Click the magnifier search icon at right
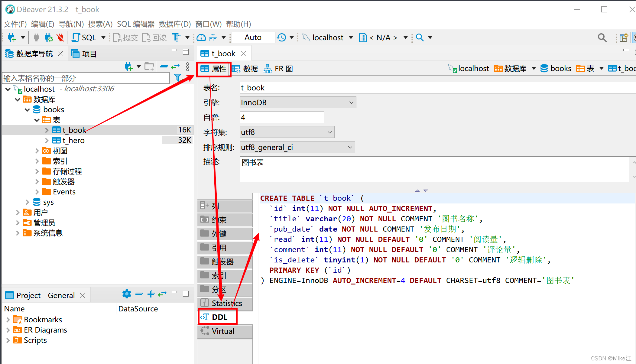Viewport: 636px width, 364px height. (602, 37)
